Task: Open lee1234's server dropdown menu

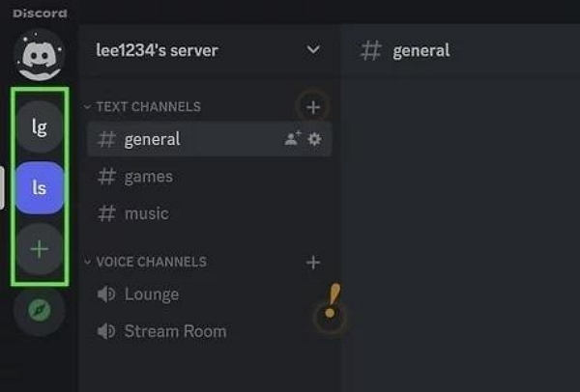Action: [x=312, y=49]
